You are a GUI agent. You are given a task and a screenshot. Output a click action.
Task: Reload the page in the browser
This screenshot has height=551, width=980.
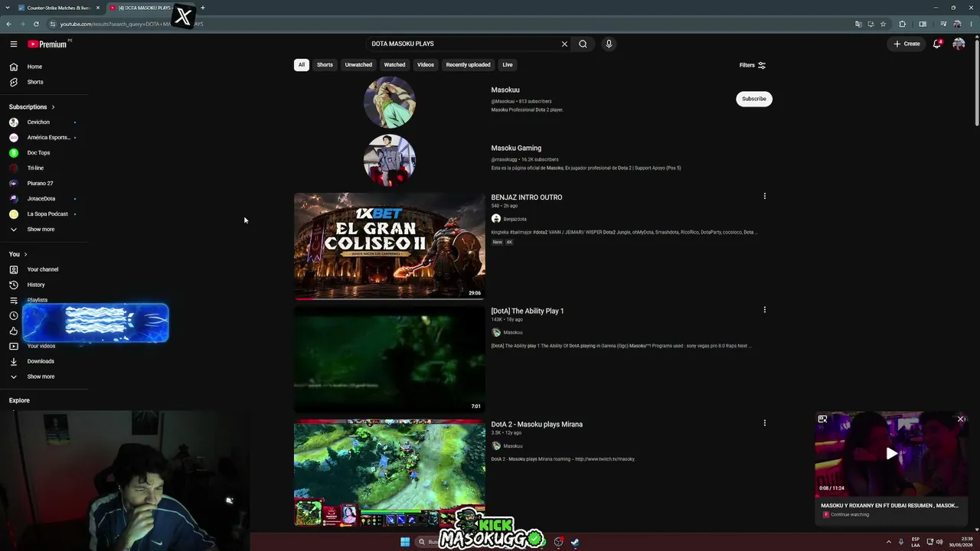tap(36, 24)
